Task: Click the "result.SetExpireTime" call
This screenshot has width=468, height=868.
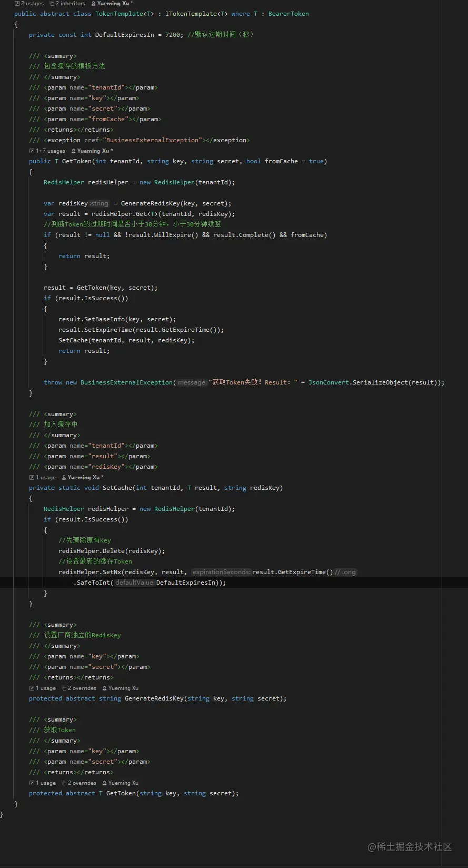Action: (x=95, y=330)
